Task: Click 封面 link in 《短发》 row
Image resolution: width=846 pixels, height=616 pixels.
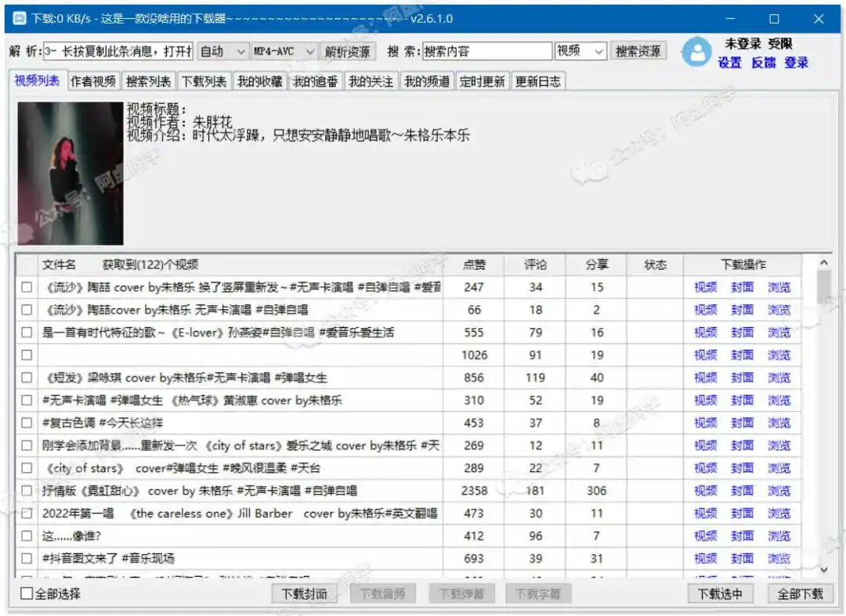Action: [x=742, y=378]
